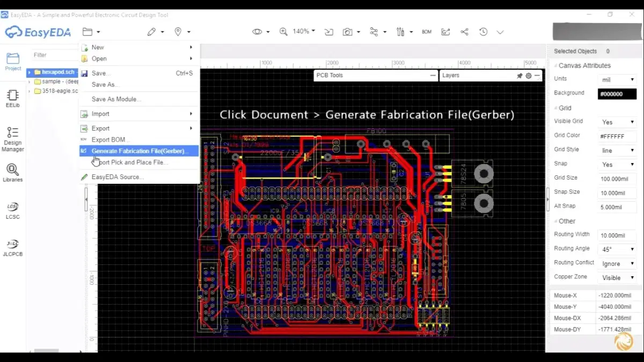
Task: Open the EELib sidebar panel
Action: pos(12,99)
